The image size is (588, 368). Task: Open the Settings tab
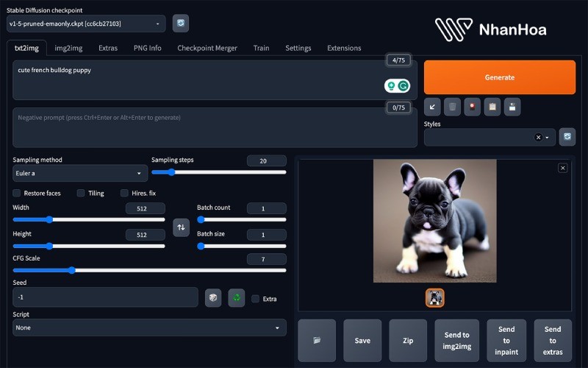298,48
